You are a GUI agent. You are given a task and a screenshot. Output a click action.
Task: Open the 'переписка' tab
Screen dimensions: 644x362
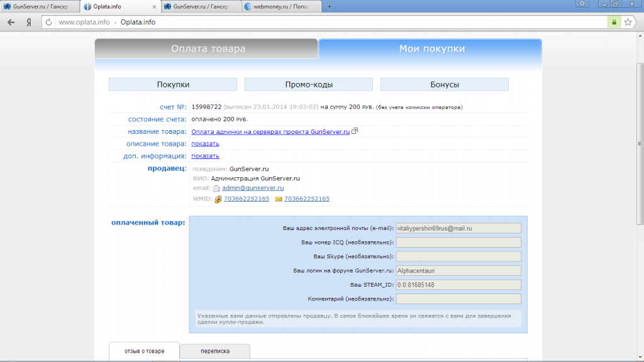click(x=214, y=351)
